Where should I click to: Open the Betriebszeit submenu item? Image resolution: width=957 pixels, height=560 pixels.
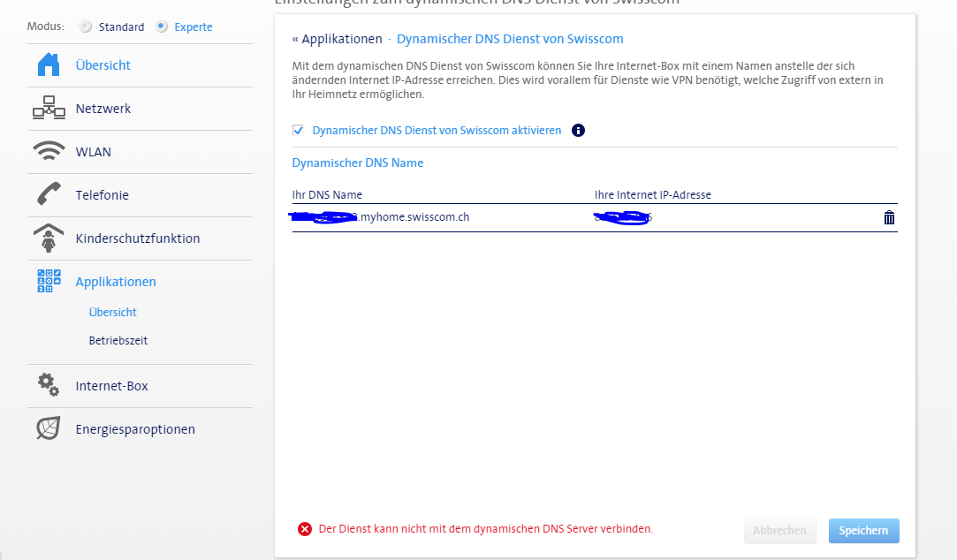pyautogui.click(x=118, y=341)
